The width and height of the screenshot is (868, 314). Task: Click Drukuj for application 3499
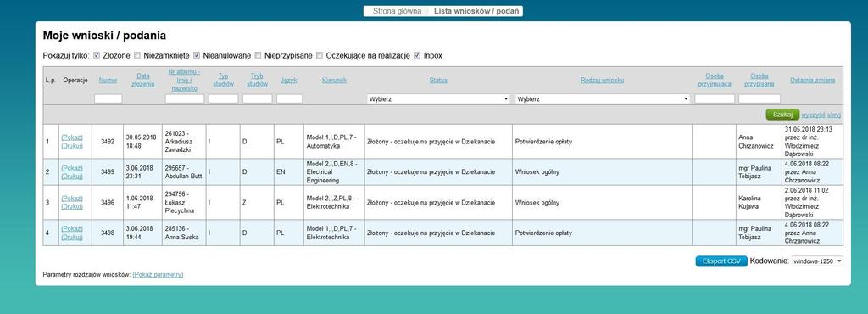[72, 177]
